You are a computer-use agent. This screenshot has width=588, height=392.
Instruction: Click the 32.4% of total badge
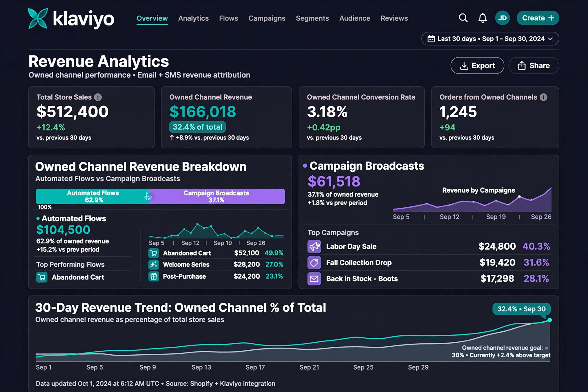click(x=198, y=127)
